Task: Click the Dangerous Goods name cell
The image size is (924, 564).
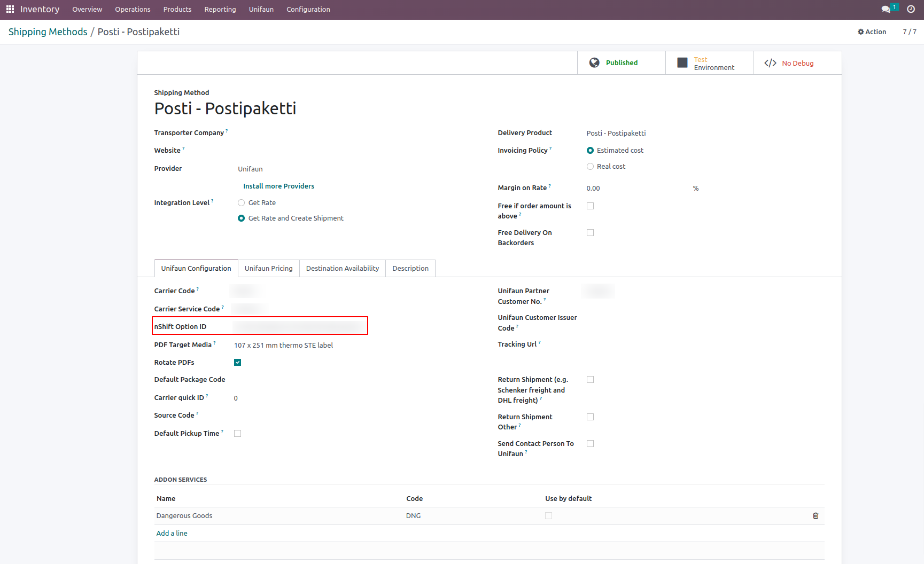Action: (184, 516)
